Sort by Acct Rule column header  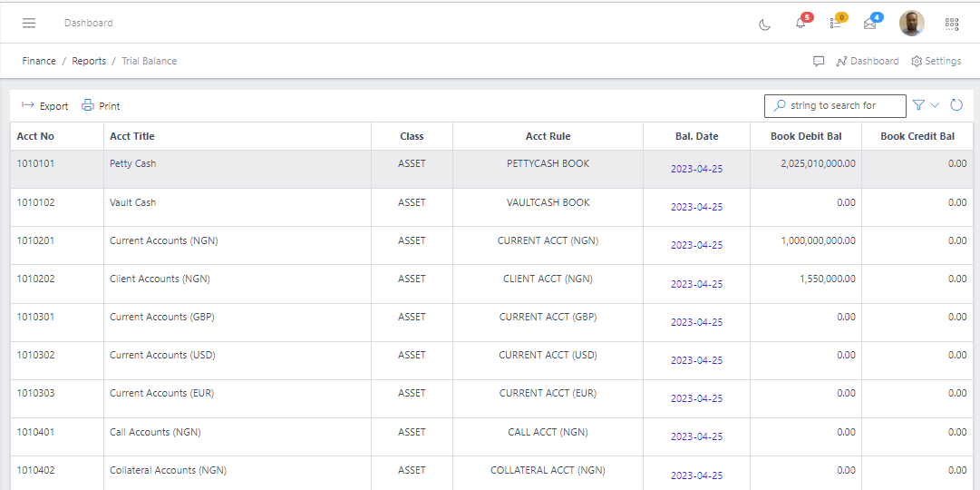pyautogui.click(x=548, y=136)
